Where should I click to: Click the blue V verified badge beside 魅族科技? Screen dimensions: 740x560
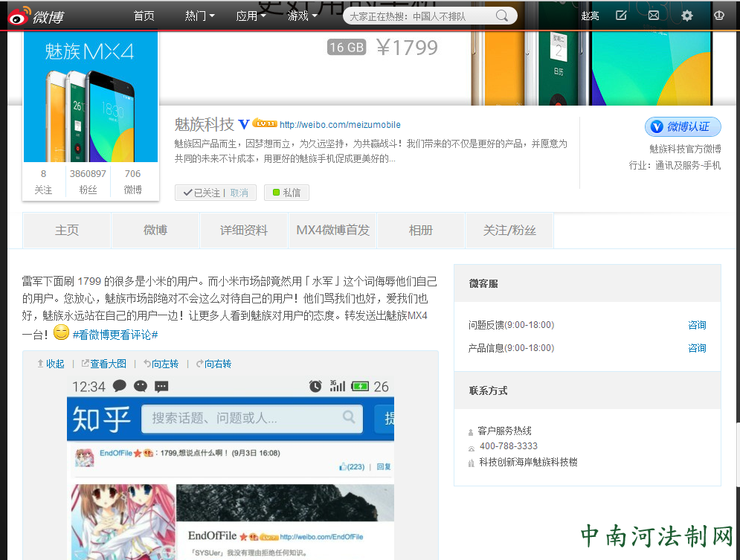244,124
